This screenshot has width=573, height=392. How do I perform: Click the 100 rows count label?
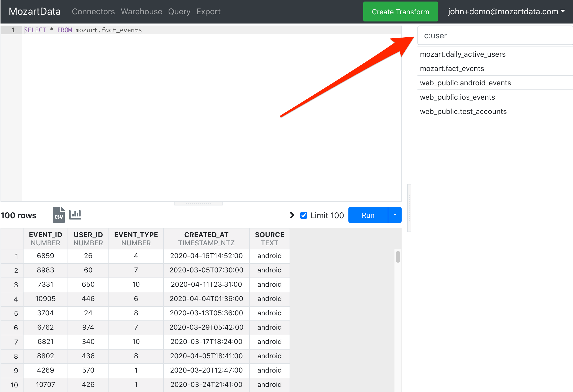click(x=18, y=215)
